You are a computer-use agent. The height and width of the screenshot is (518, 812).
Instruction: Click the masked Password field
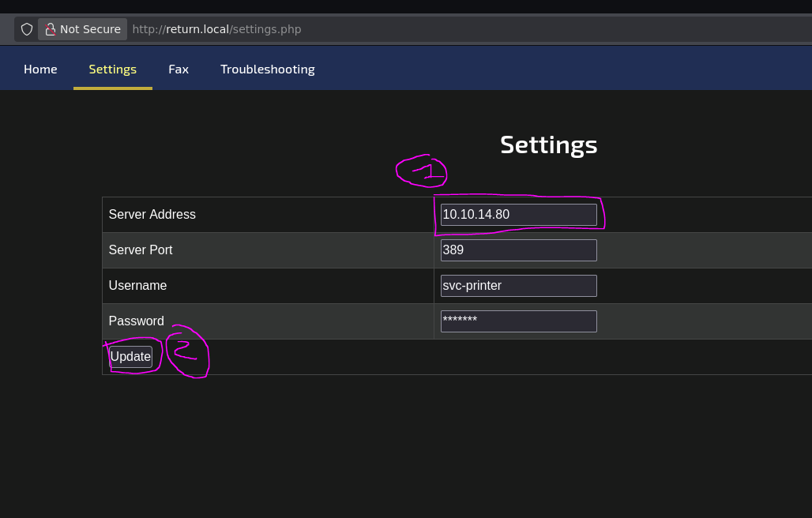click(x=518, y=321)
